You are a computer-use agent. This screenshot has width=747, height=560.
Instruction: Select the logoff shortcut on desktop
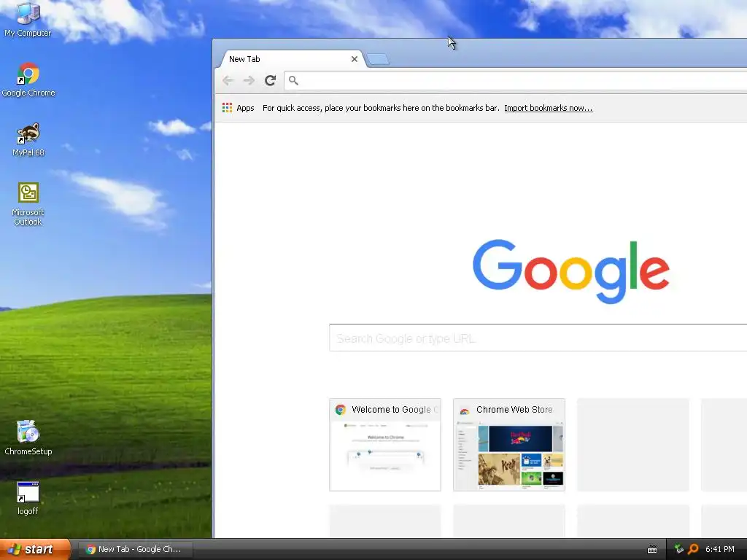click(28, 498)
